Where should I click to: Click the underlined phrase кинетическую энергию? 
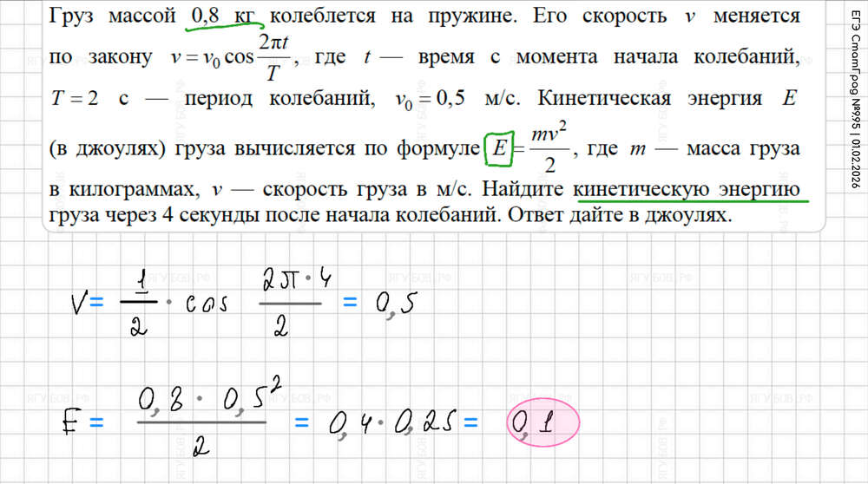point(686,188)
